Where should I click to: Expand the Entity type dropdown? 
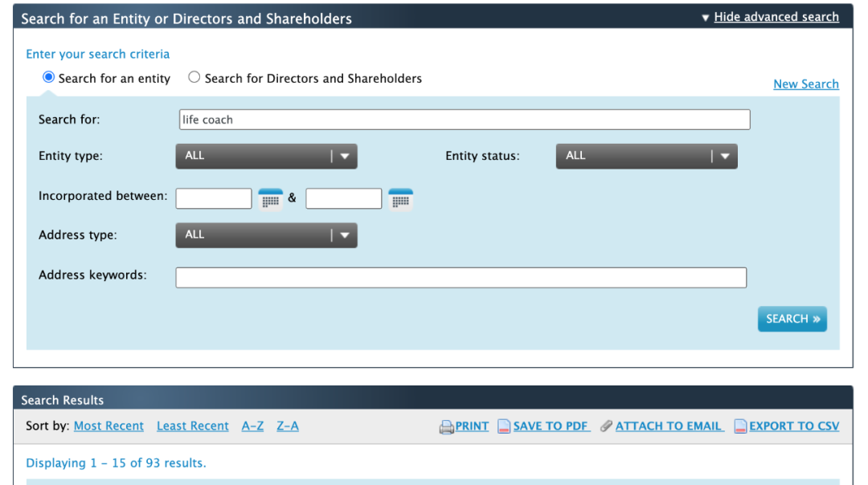click(266, 157)
